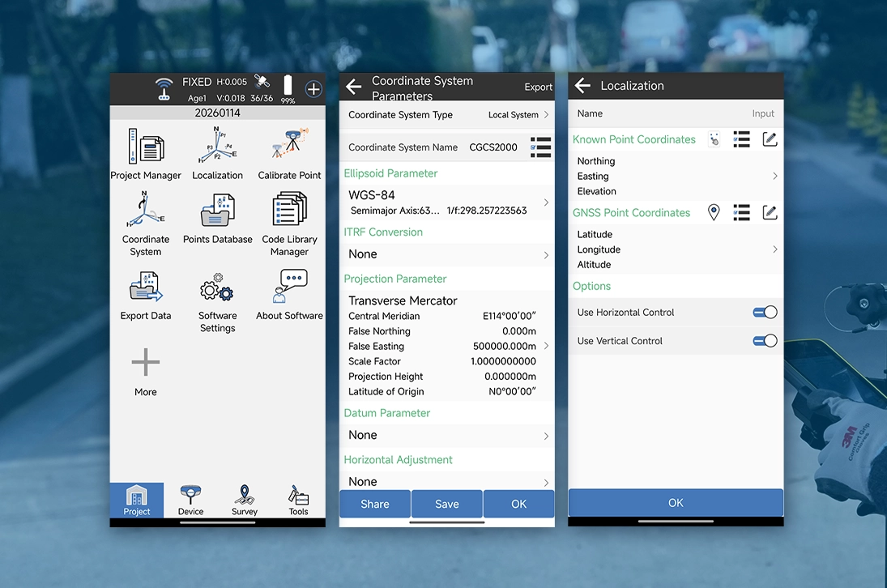Switch to the Survey tab
This screenshot has height=588, width=887.
[x=245, y=501]
